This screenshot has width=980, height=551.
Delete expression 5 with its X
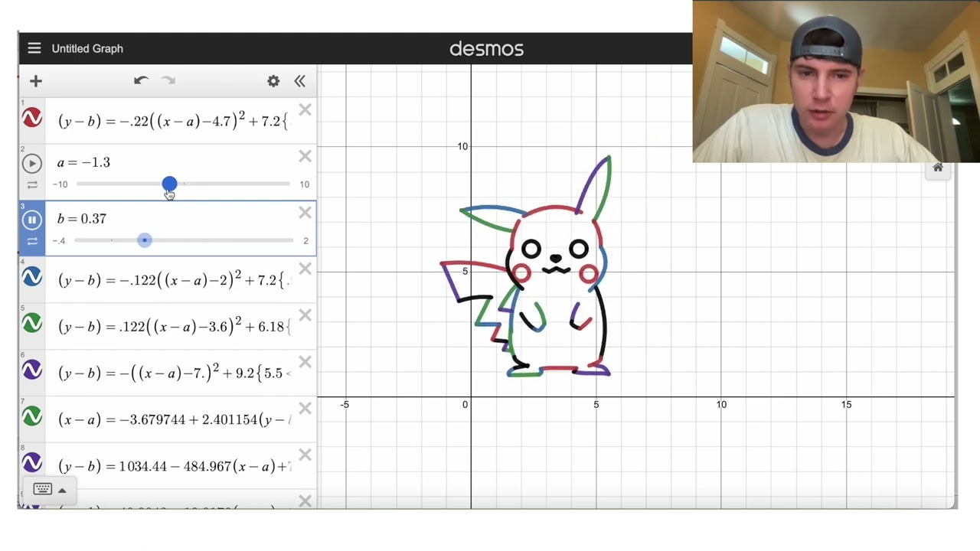coord(305,315)
